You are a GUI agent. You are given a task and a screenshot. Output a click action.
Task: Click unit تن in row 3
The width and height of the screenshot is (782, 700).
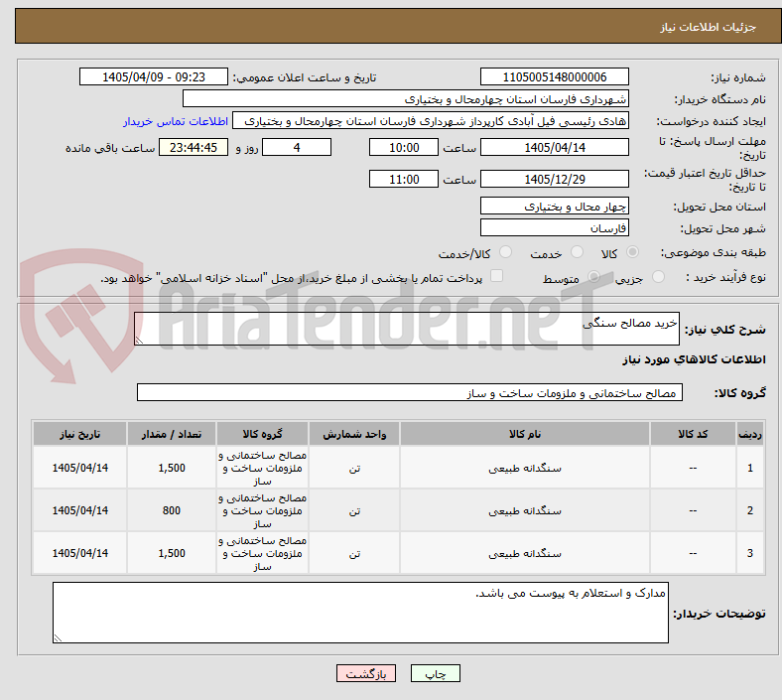354,553
